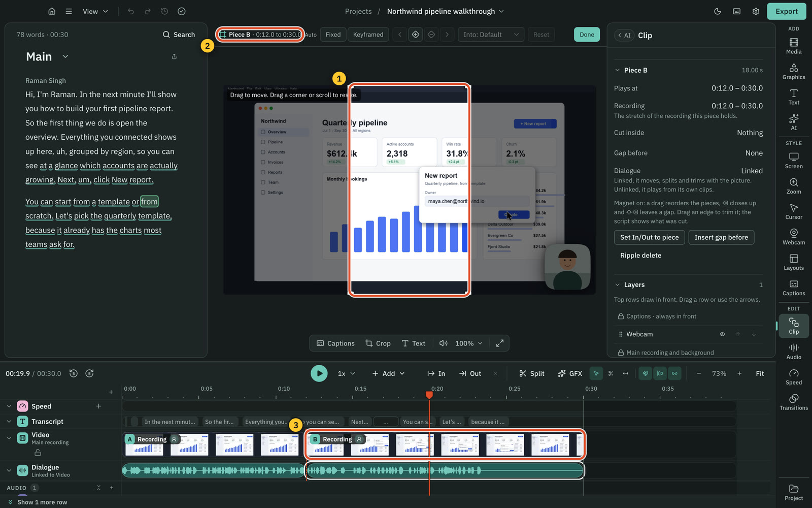Open the Transitions panel

(794, 402)
